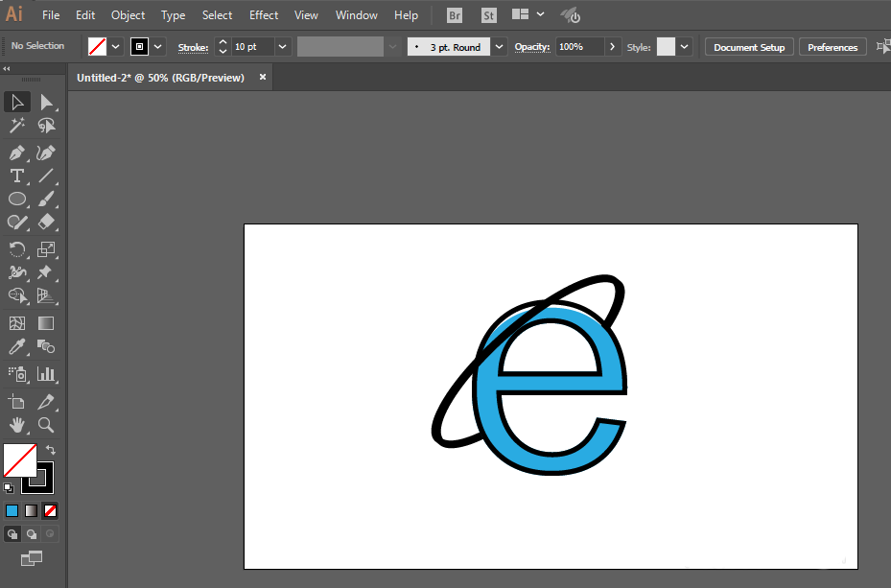
Task: Set paint mode to None
Action: [x=50, y=510]
